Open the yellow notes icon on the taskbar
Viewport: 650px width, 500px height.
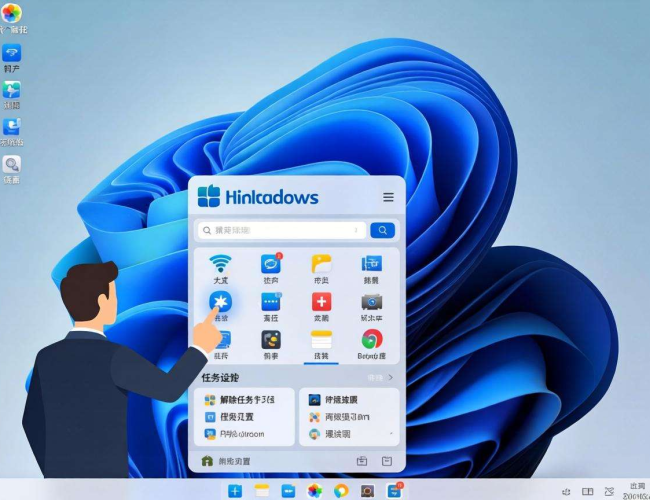(262, 491)
